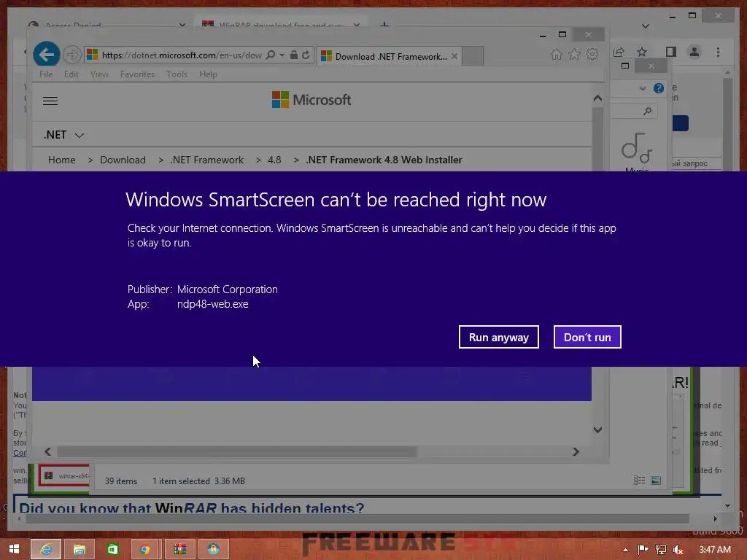Close the Download .NET Framework tab
Image resolution: width=747 pixels, height=560 pixels.
tap(454, 56)
